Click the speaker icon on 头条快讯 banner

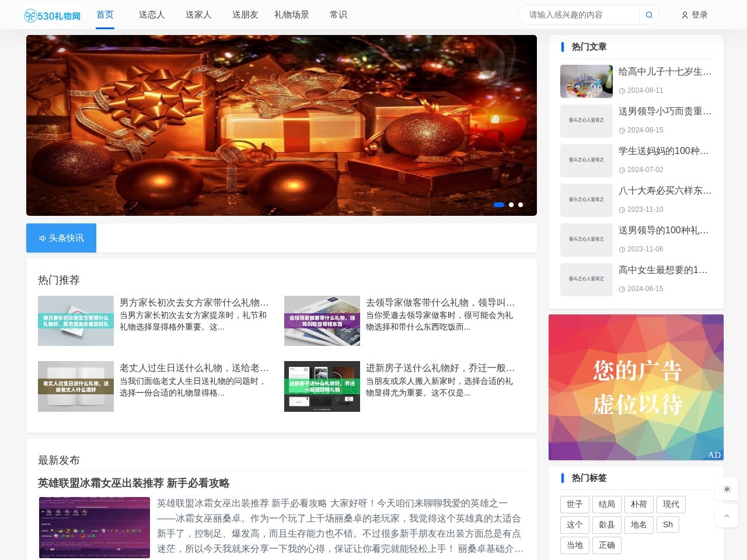(42, 238)
